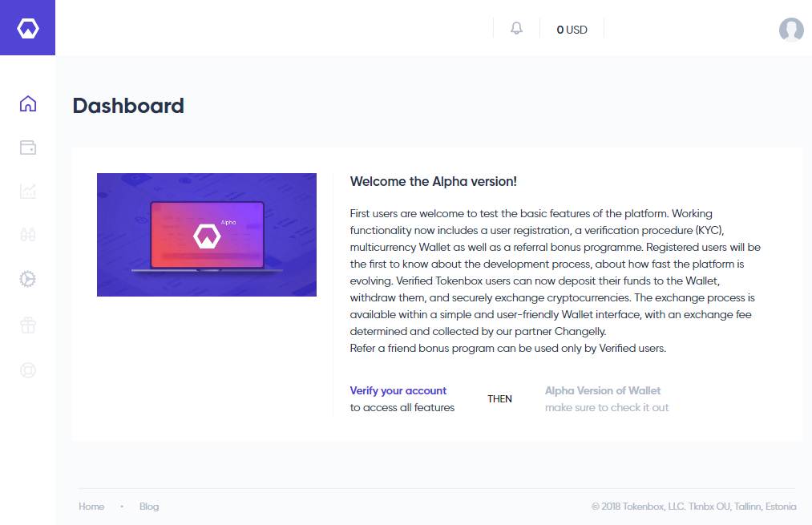Select the binoculars sidebar icon
The height and width of the screenshot is (525, 812).
click(x=28, y=235)
